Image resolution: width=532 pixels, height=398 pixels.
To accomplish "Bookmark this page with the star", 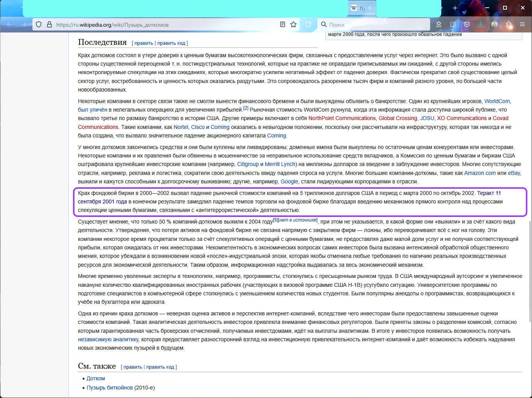I will 293,24.
